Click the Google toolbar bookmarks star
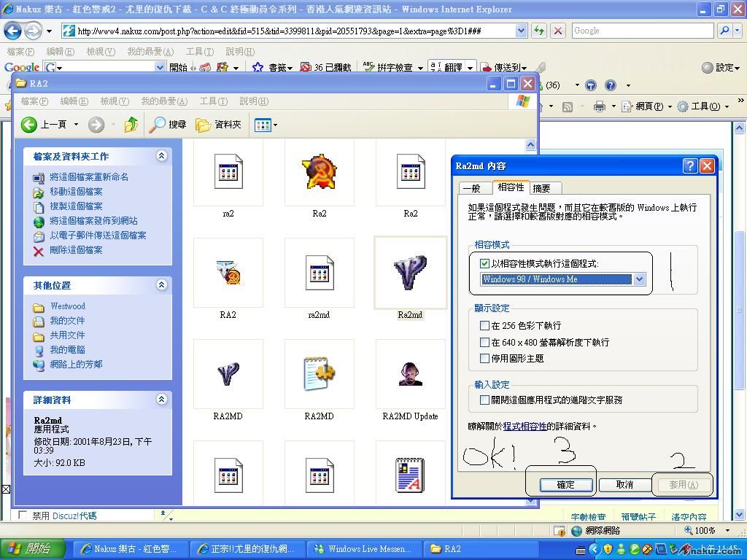 [x=258, y=68]
